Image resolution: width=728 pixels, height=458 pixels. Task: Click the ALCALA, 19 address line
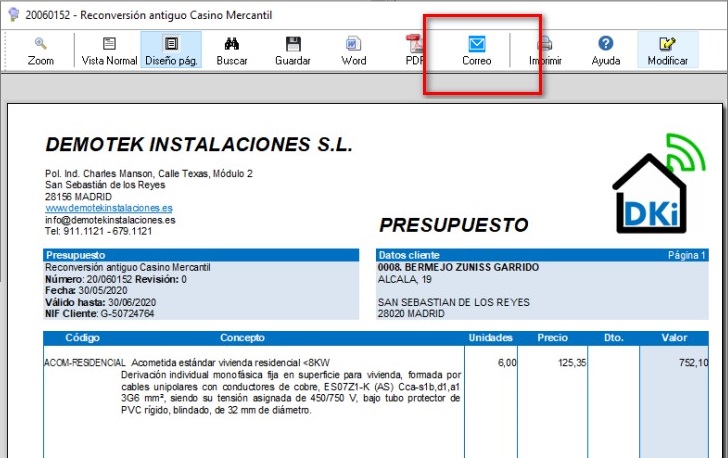404,279
